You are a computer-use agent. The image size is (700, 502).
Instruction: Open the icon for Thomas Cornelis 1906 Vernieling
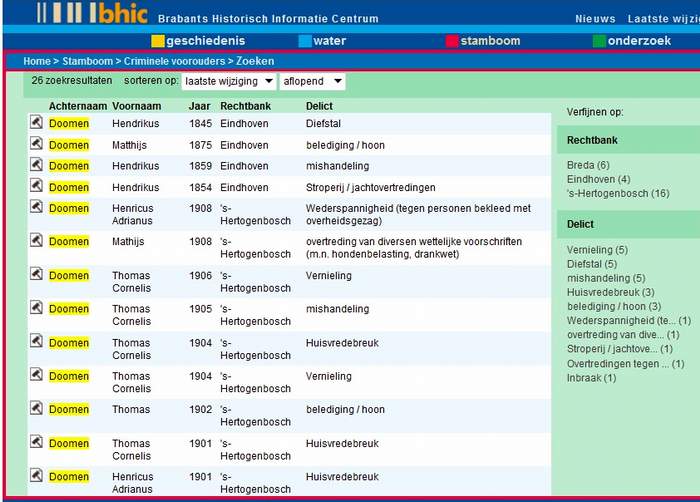point(35,274)
